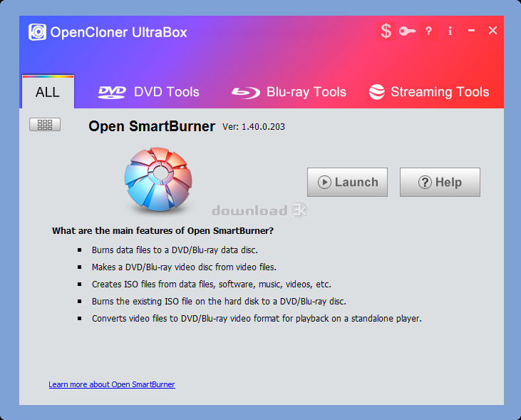
Task: Select the ALL tab
Action: (48, 92)
